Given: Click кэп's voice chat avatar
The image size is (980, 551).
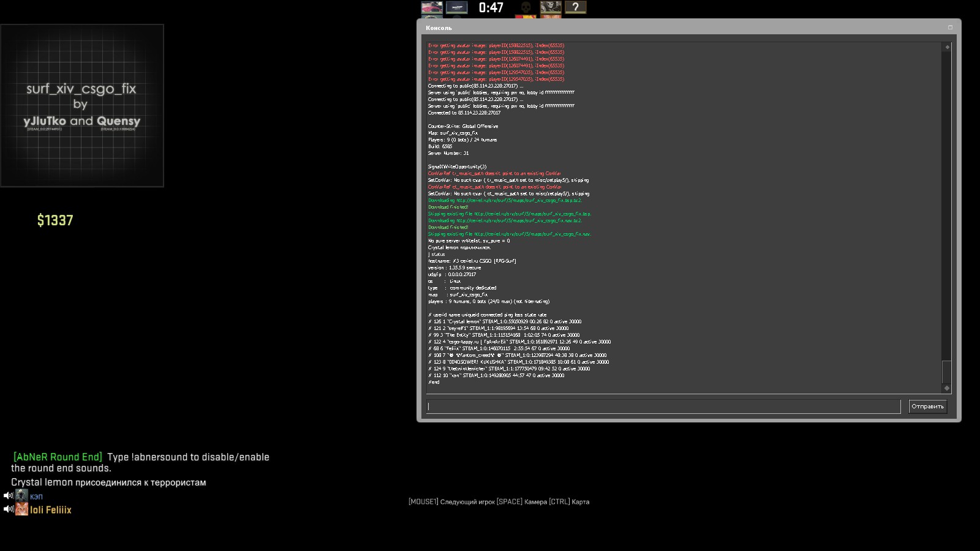Looking at the screenshot, I should point(21,496).
